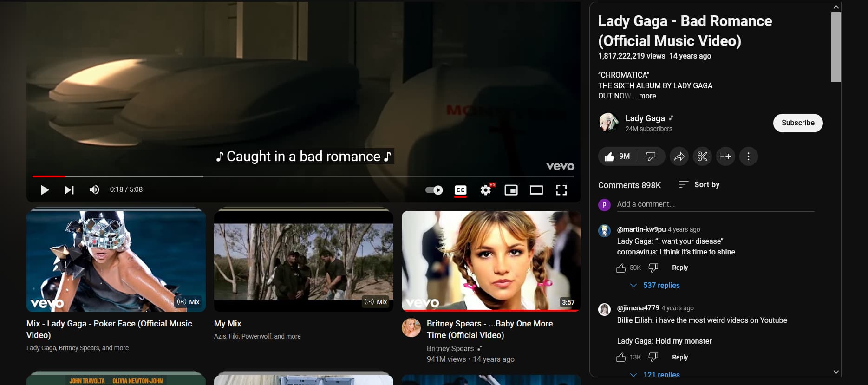This screenshot has height=385, width=868.
Task: Click the comments panel scrollbar thumb
Action: coord(836,47)
